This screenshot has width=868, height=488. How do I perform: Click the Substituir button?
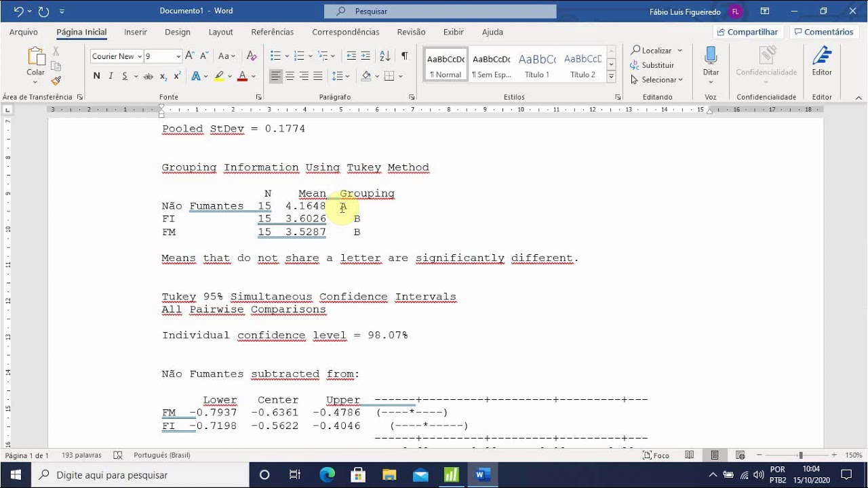(x=652, y=65)
